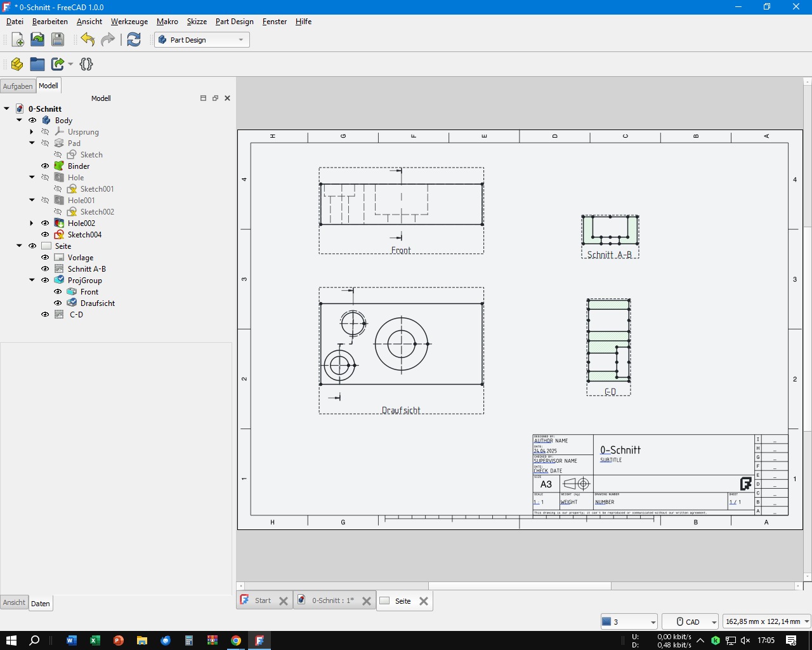Toggle visibility of Hole002

(45, 223)
